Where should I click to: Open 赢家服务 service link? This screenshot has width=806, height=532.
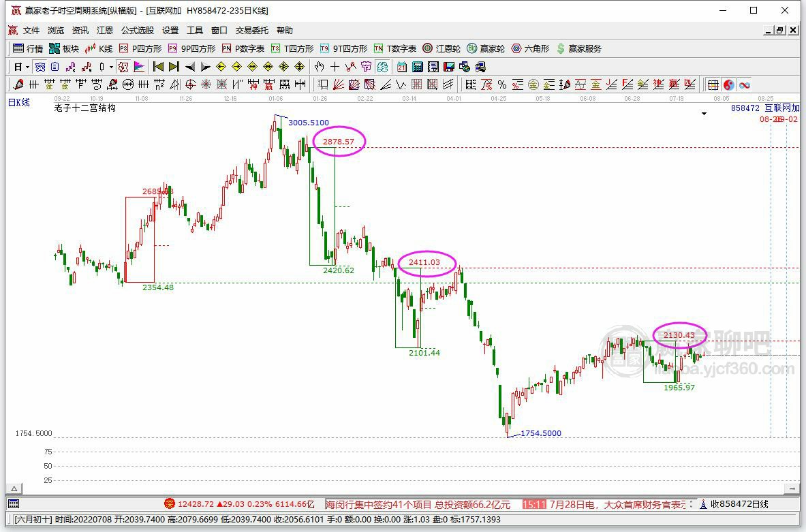tap(578, 48)
